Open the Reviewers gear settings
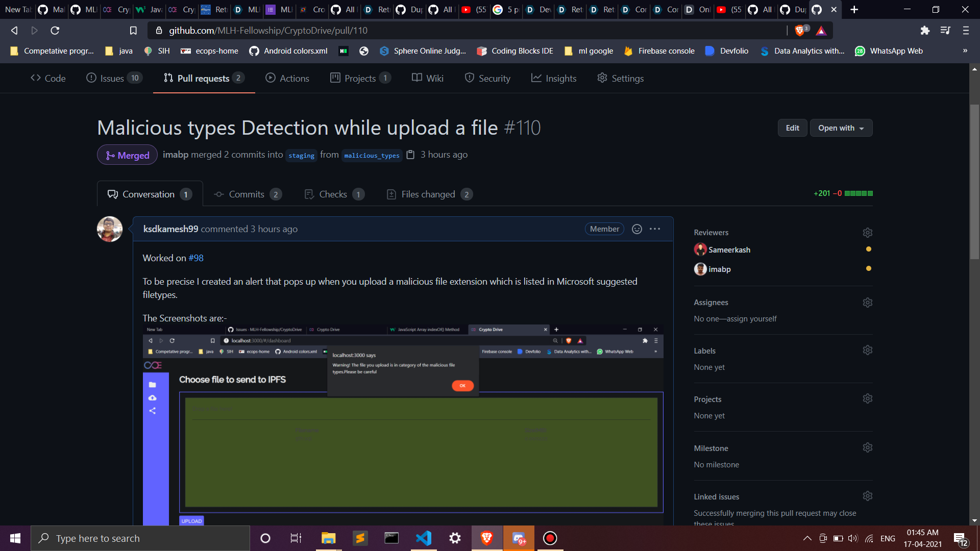This screenshot has width=980, height=551. pyautogui.click(x=867, y=233)
